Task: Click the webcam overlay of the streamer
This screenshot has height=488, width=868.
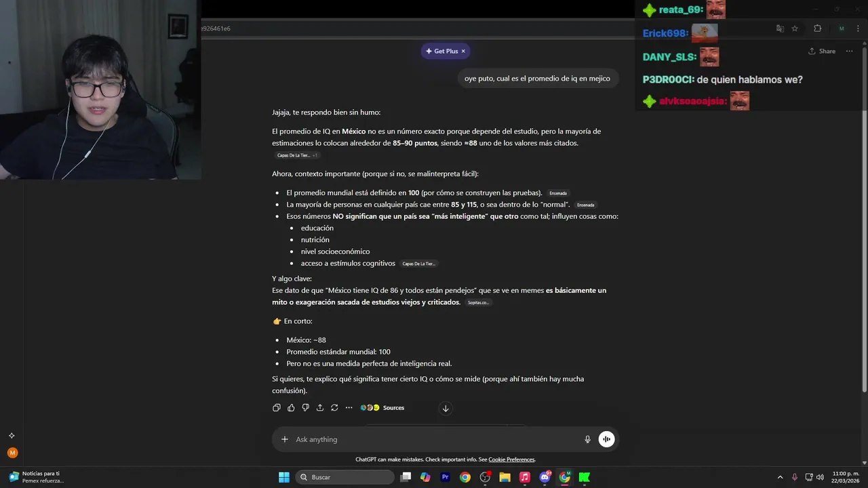Action: point(100,89)
